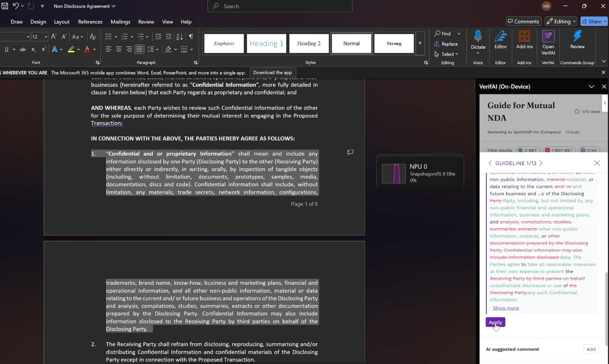Toggle strikethrough formatting
This screenshot has width=609, height=364.
tap(23, 49)
